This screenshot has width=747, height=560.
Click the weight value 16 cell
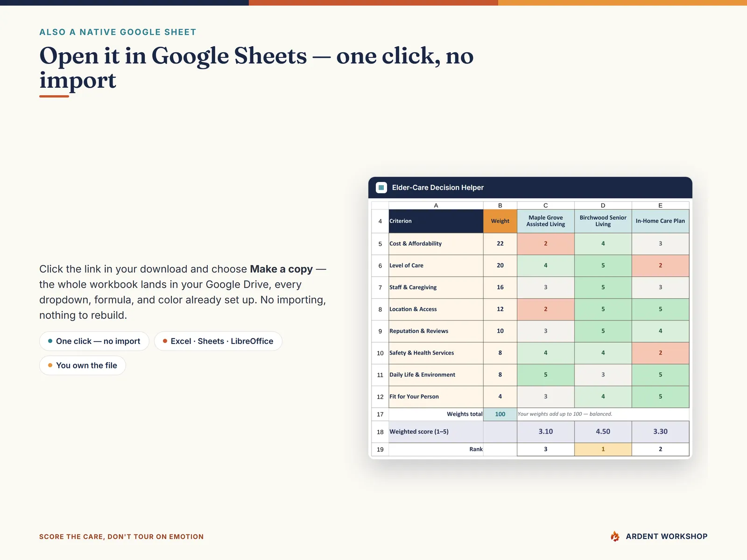click(x=500, y=287)
